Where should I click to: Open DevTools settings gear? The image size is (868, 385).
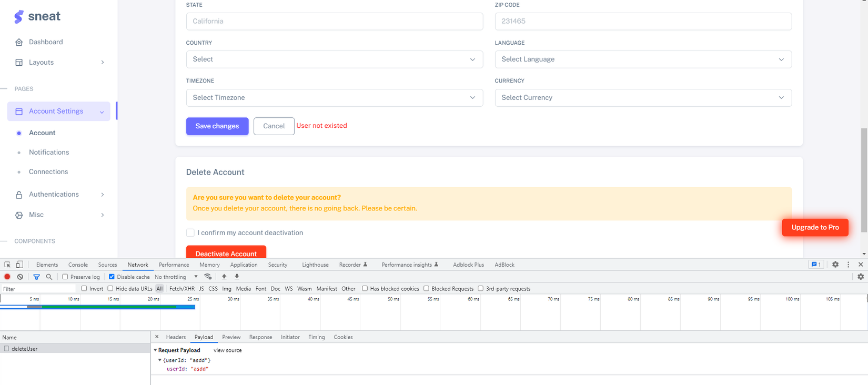835,265
